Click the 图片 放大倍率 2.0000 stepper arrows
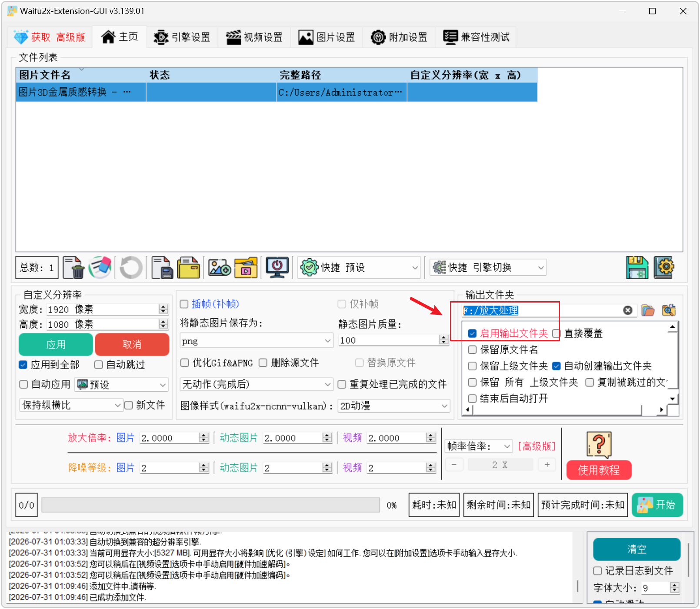Image resolution: width=700 pixels, height=609 pixels. pyautogui.click(x=204, y=438)
